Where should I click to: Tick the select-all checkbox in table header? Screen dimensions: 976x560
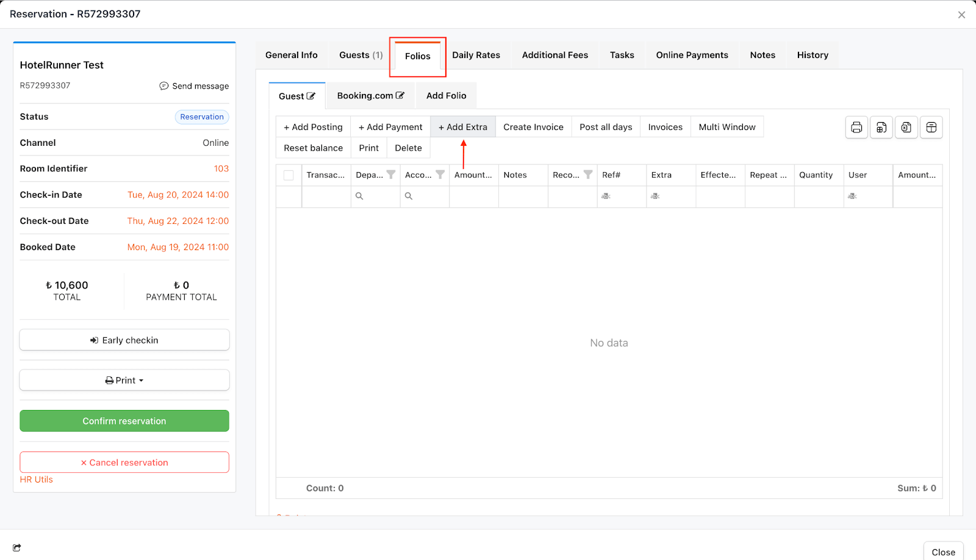[x=289, y=176]
